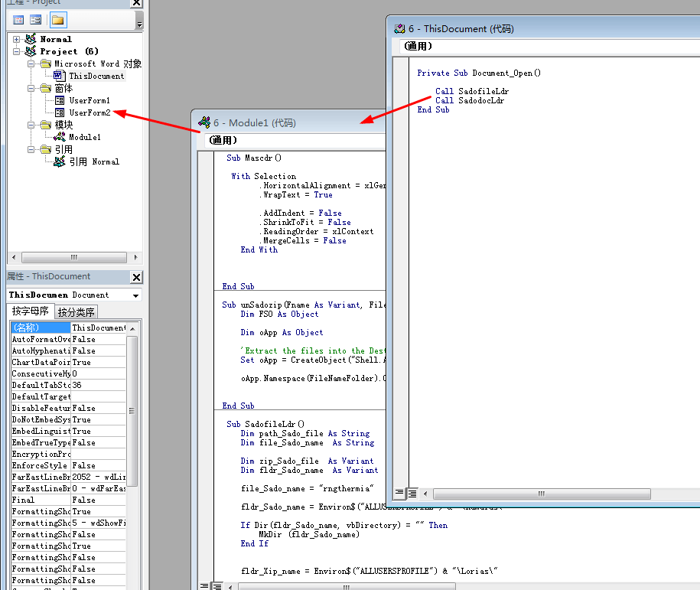Click Microsoft Word 对象 folder icon

pyautogui.click(x=46, y=64)
